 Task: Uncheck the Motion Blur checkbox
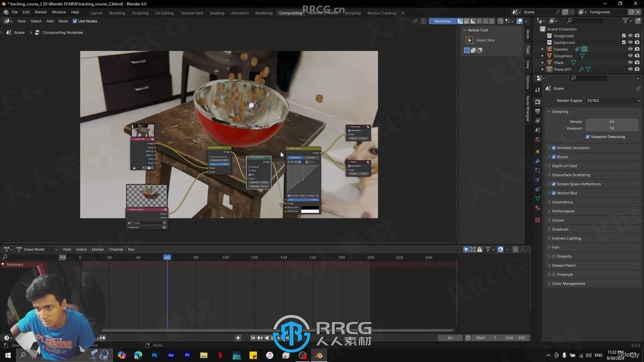(x=554, y=193)
